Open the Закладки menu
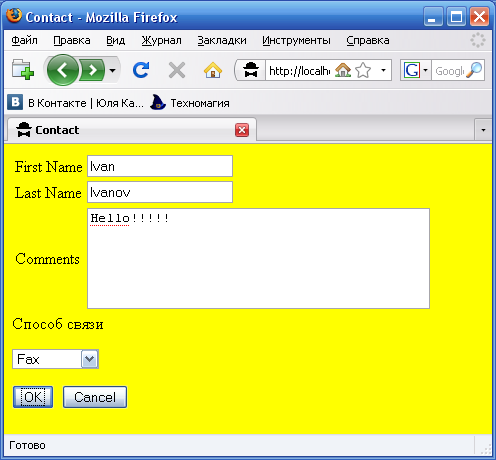Image resolution: width=496 pixels, height=460 pixels. click(222, 40)
